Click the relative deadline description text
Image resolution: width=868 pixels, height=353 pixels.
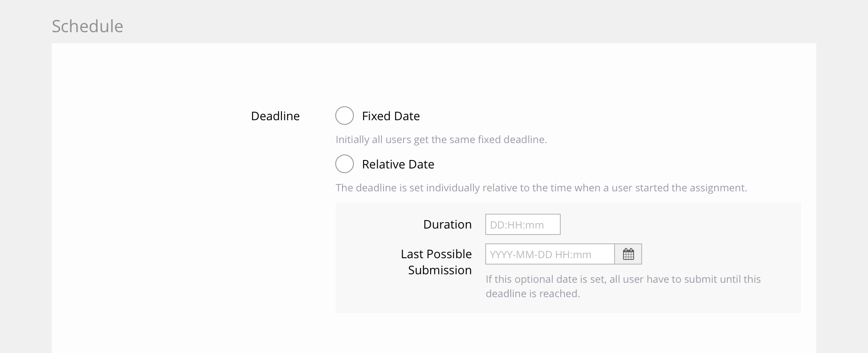click(541, 188)
